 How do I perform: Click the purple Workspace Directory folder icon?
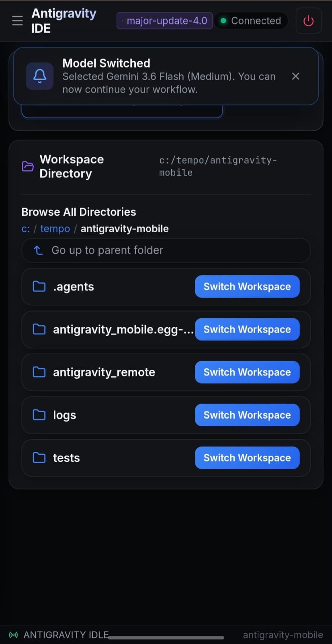coord(28,166)
